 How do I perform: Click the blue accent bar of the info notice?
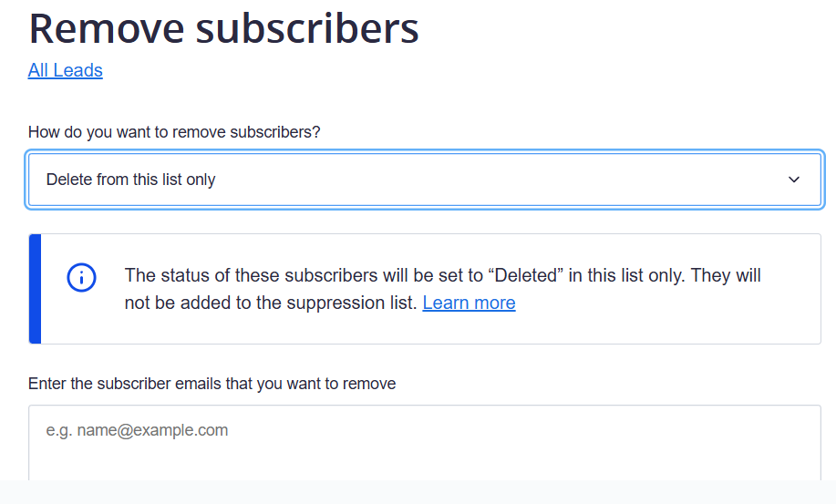(x=35, y=289)
